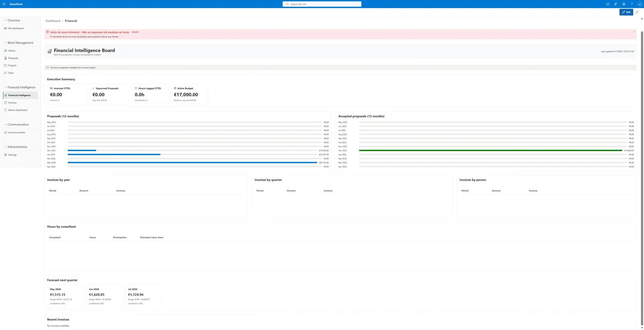Click the Recent invoices heading
The width and height of the screenshot is (644, 330).
tap(58, 320)
